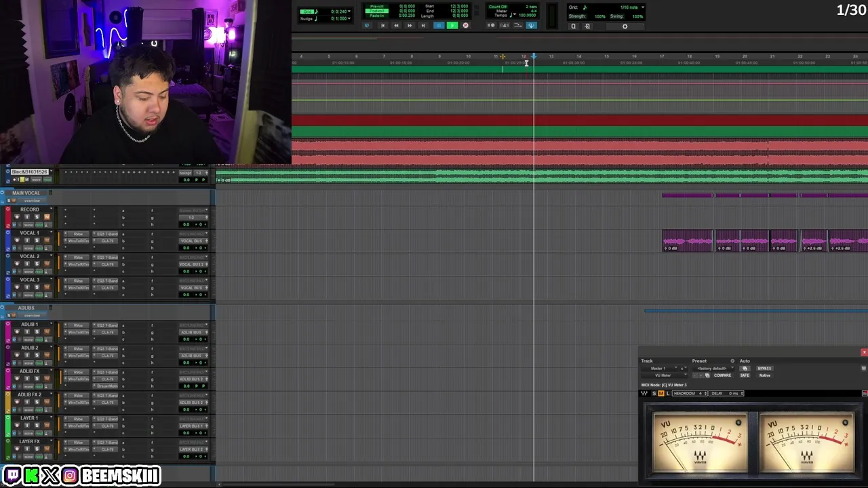Open the 1/16 note grid dropdown
The image size is (868, 488).
(x=642, y=7)
